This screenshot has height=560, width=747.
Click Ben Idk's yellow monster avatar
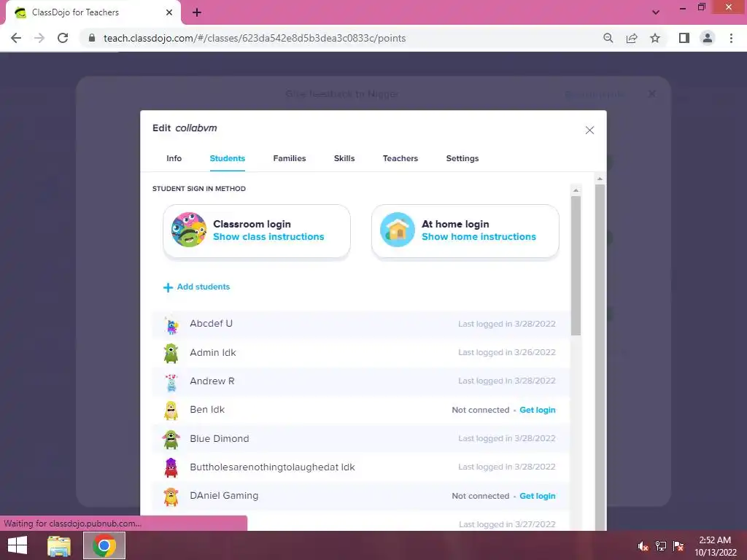171,411
